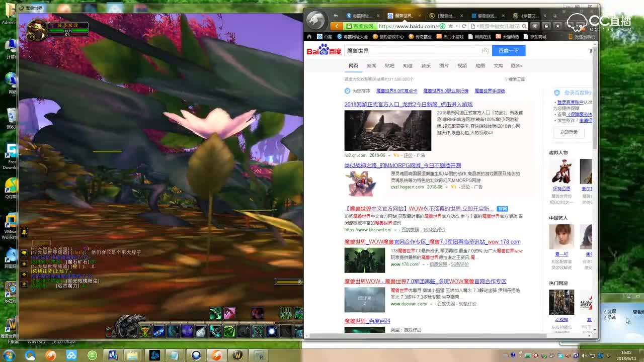Click the glowing white orb skill on action bar
Screen dimensions: 644x362
[x=272, y=331]
